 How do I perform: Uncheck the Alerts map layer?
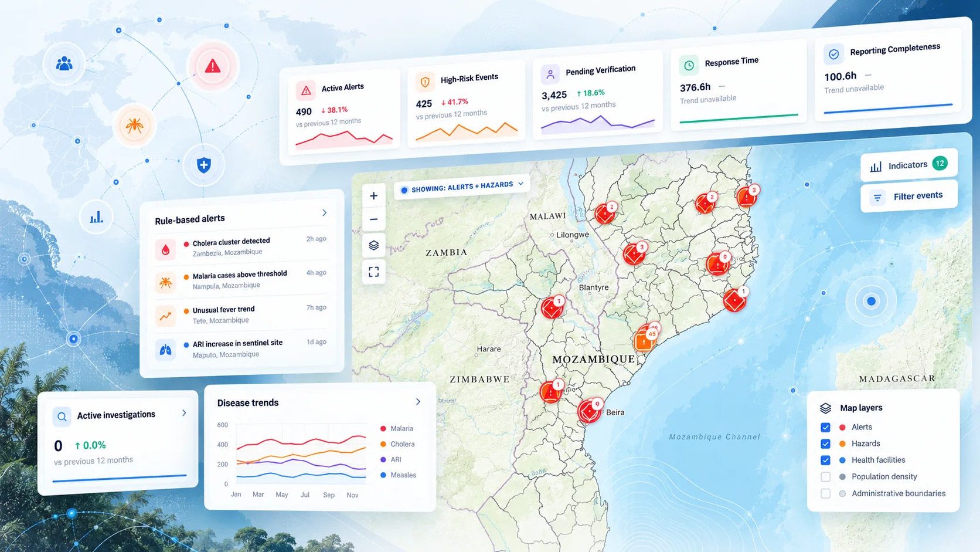825,427
